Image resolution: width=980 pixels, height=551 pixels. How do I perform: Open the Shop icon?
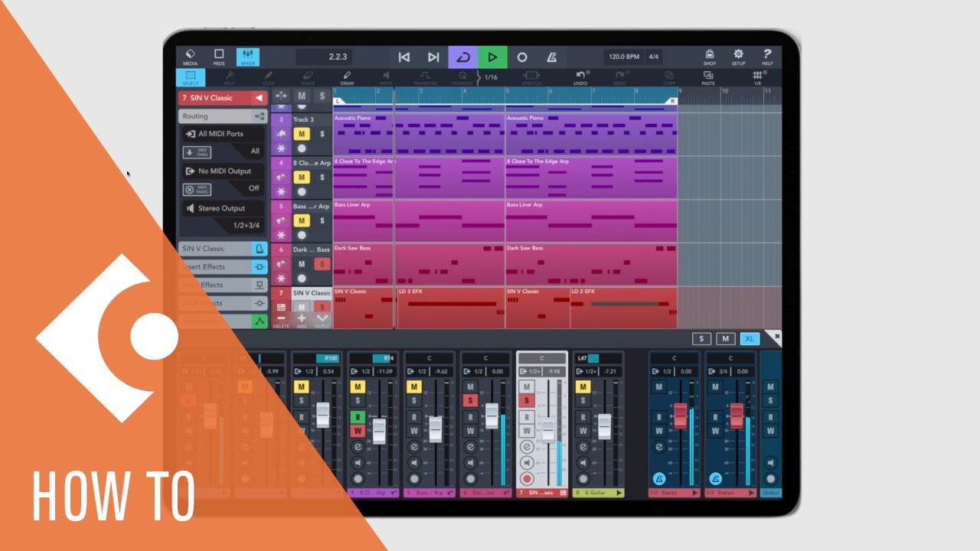point(710,57)
